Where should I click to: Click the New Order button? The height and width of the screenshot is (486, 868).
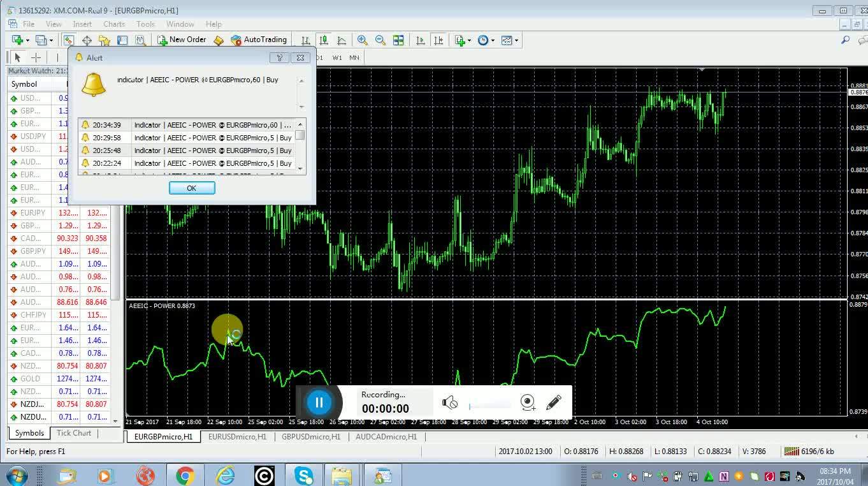pos(182,40)
